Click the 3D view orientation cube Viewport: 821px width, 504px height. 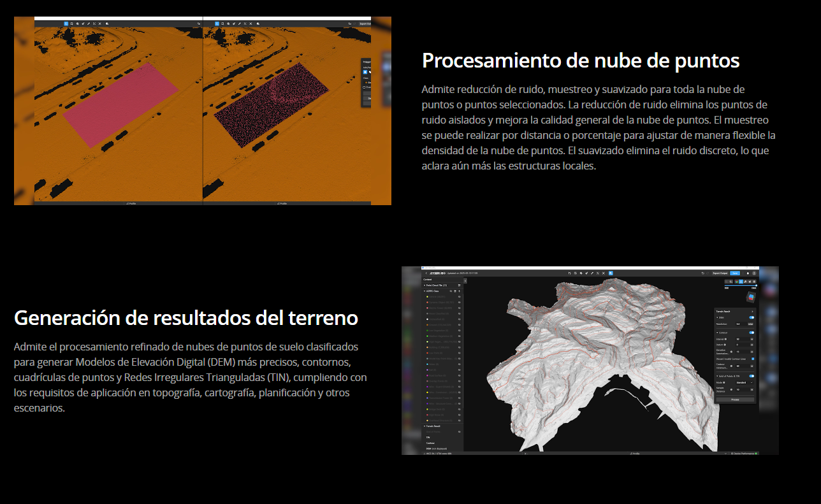tap(751, 298)
